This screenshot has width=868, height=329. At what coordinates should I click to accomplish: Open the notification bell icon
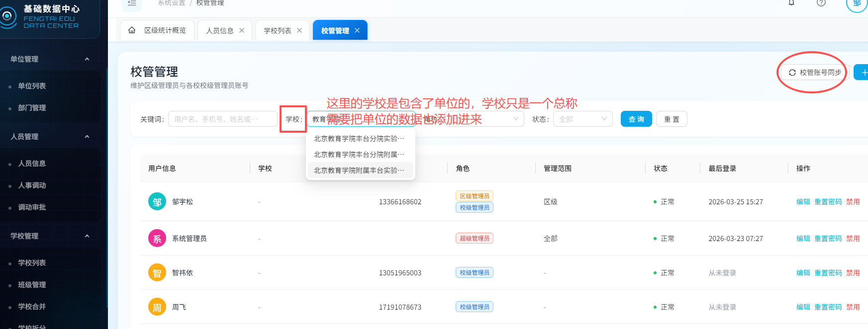[x=791, y=3]
